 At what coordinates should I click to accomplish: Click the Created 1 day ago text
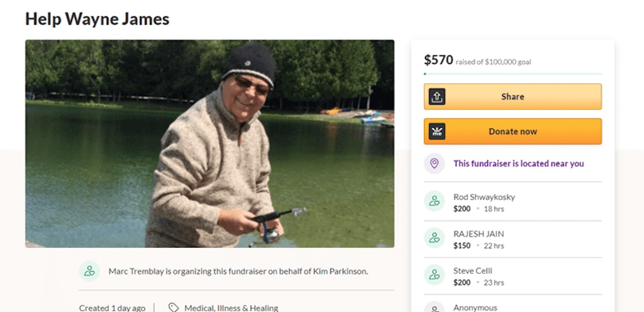(x=113, y=308)
